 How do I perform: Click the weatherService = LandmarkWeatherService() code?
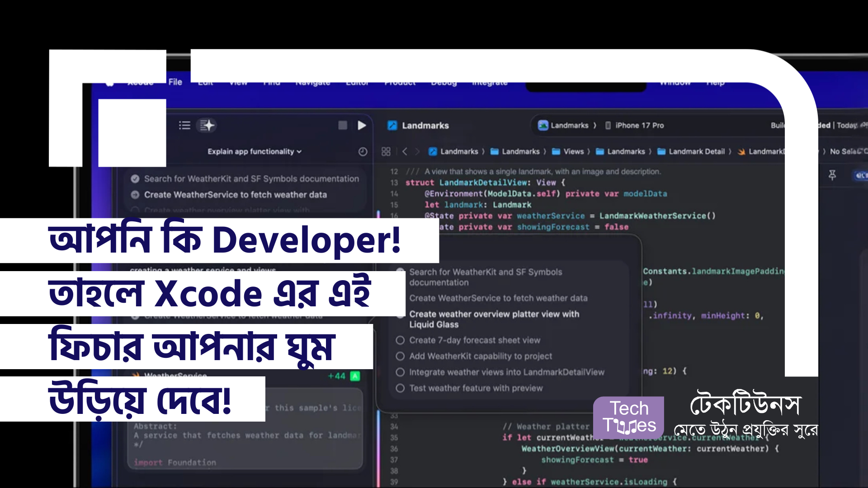tap(616, 216)
